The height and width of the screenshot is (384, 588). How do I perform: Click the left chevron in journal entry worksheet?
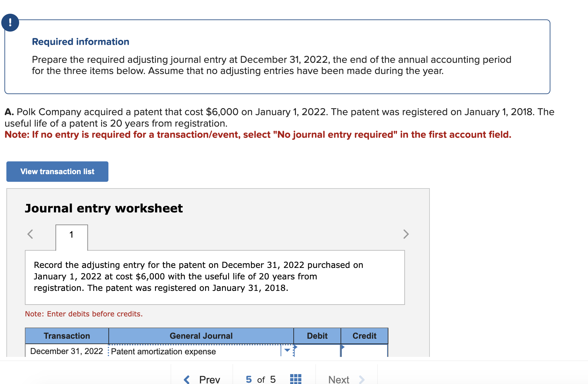pyautogui.click(x=30, y=234)
